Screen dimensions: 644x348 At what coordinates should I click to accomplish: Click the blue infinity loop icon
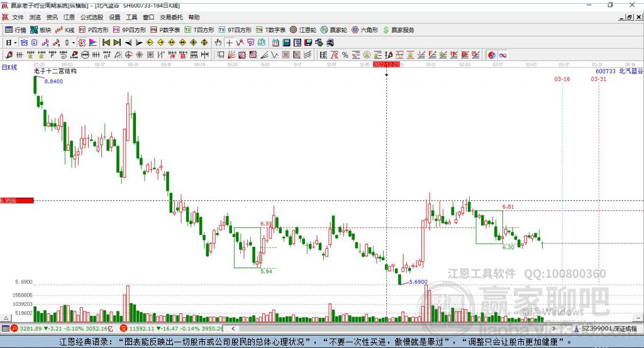pos(502,55)
